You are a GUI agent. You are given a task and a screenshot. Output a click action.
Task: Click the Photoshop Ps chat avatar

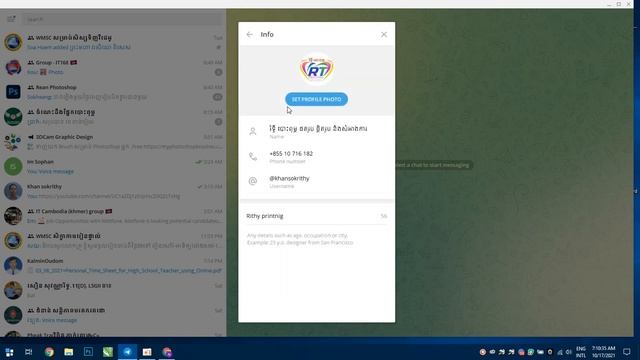coord(13,92)
